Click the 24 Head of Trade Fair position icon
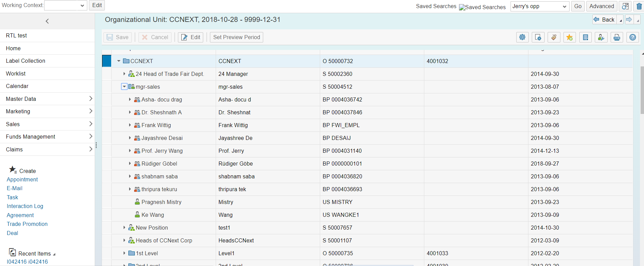644x266 pixels. coord(131,74)
